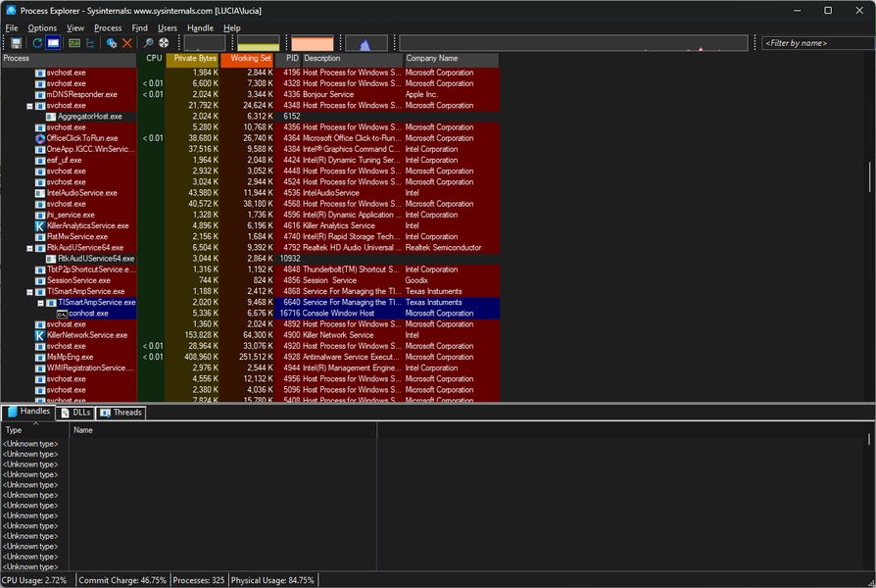
Task: Toggle the lower pane toolbar button
Action: (54, 43)
